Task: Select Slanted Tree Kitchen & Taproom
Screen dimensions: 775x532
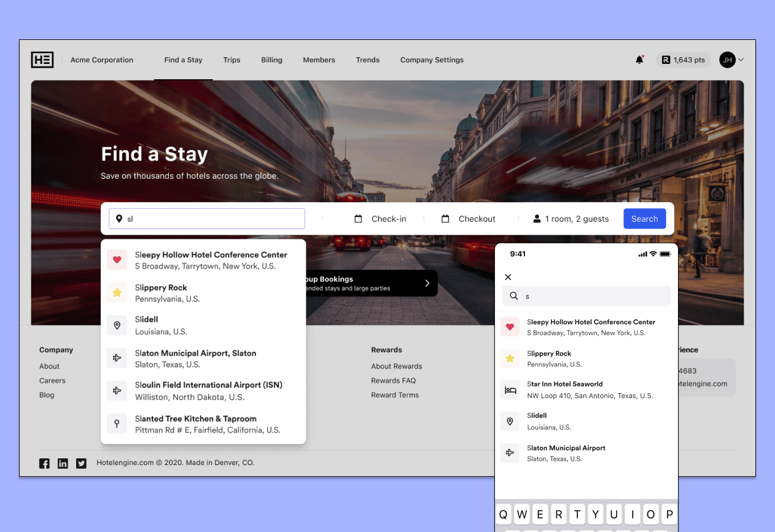Action: [203, 424]
